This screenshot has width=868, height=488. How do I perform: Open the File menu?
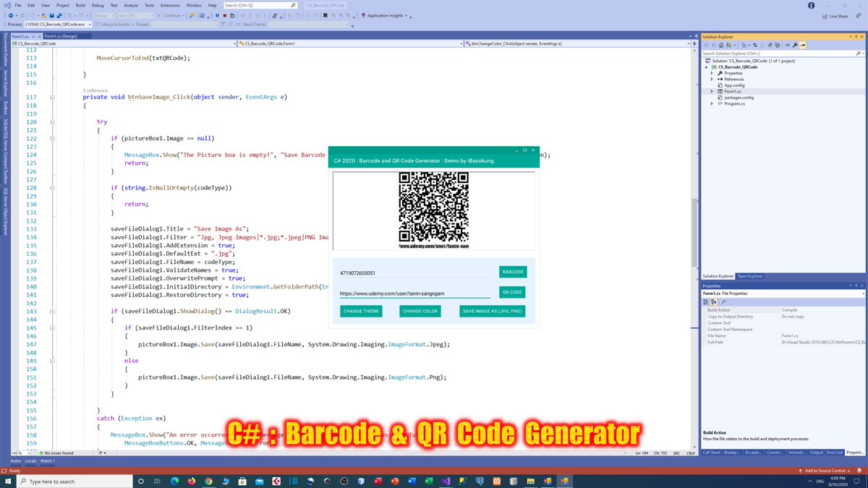coord(17,5)
